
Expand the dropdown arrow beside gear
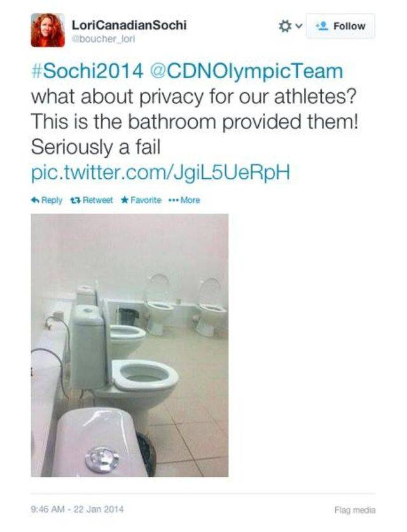(299, 26)
